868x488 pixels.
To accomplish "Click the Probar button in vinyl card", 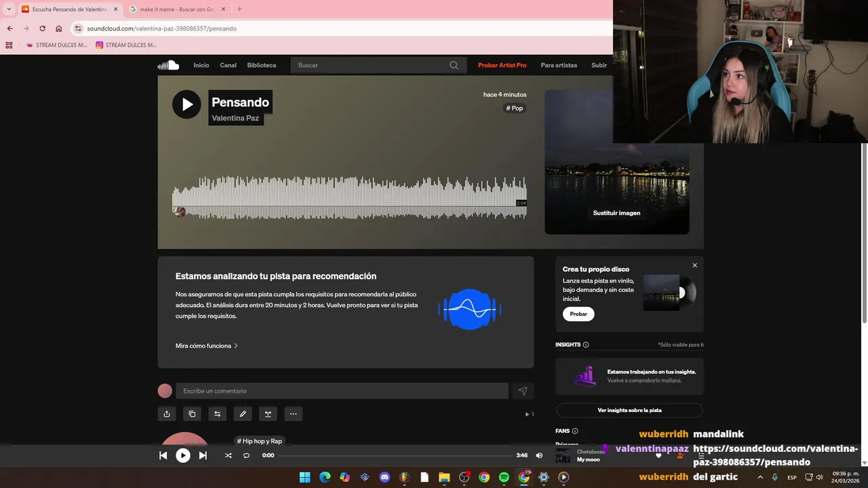I will click(578, 314).
